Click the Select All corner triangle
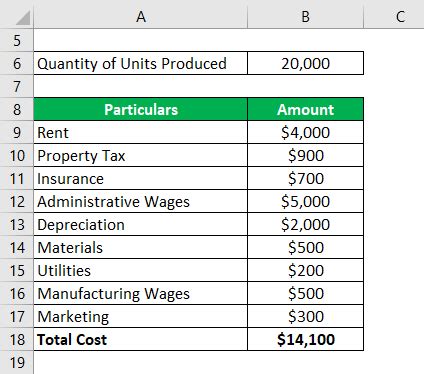This screenshot has width=424, height=374. coord(23,18)
